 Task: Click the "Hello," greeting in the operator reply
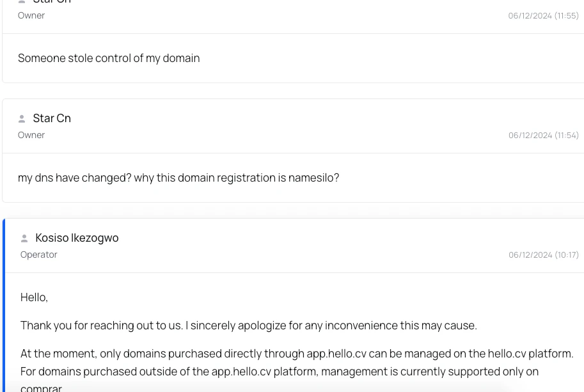(34, 297)
